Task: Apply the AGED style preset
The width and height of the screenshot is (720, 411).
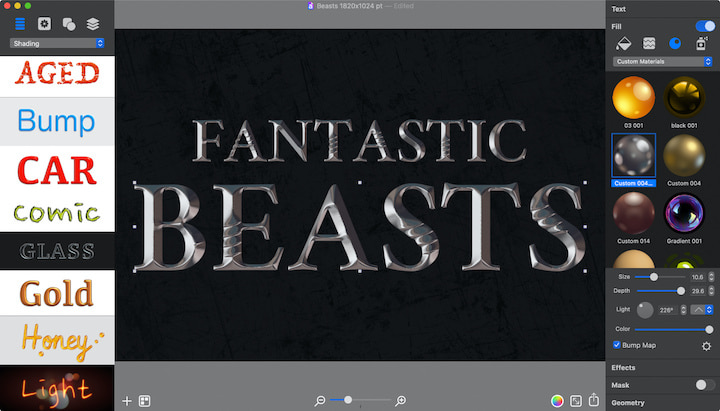Action: click(57, 76)
